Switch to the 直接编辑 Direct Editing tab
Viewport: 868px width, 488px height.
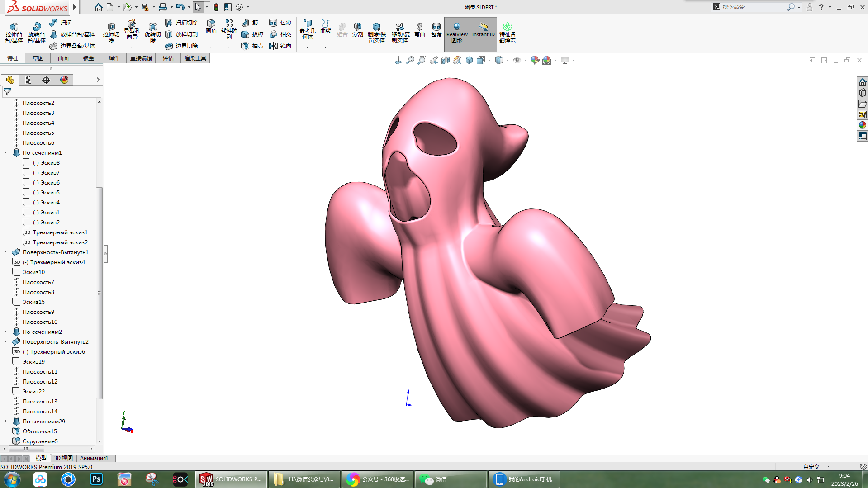[x=141, y=58]
